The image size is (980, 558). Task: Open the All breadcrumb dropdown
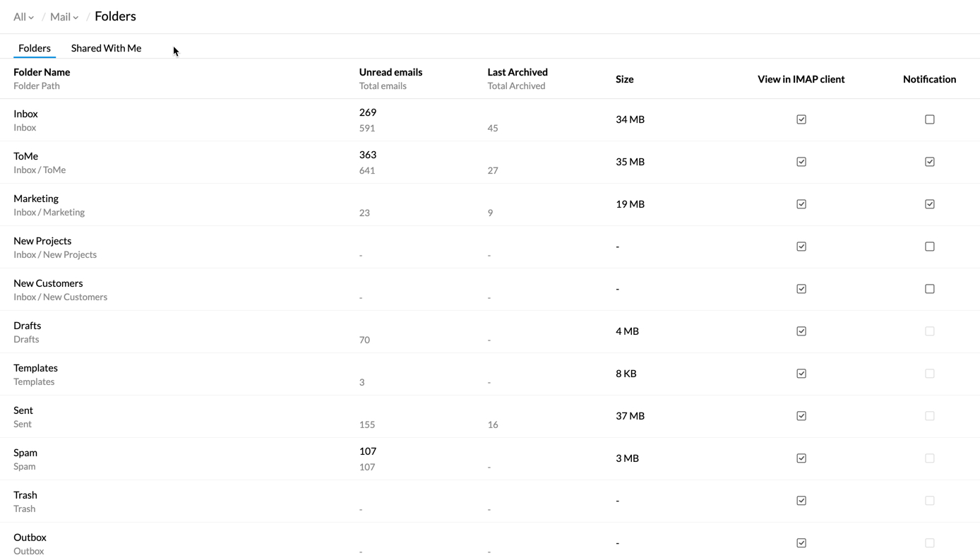click(x=23, y=17)
